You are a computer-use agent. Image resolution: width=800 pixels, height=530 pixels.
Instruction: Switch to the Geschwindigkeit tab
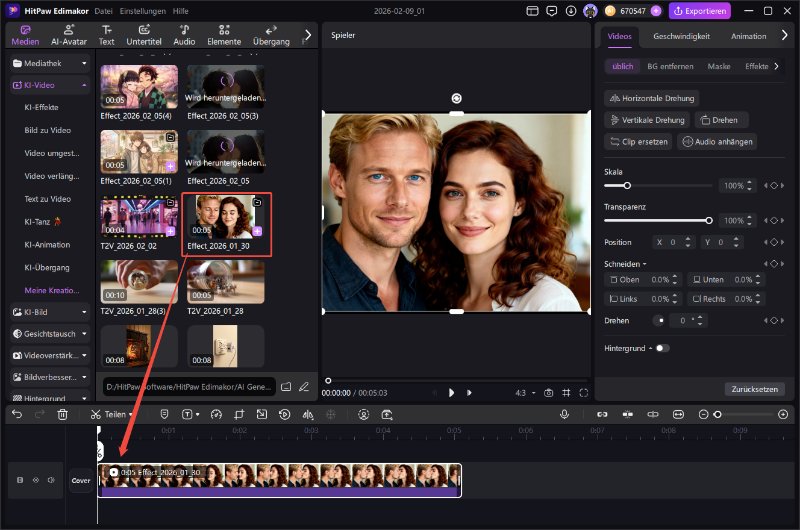click(x=681, y=36)
